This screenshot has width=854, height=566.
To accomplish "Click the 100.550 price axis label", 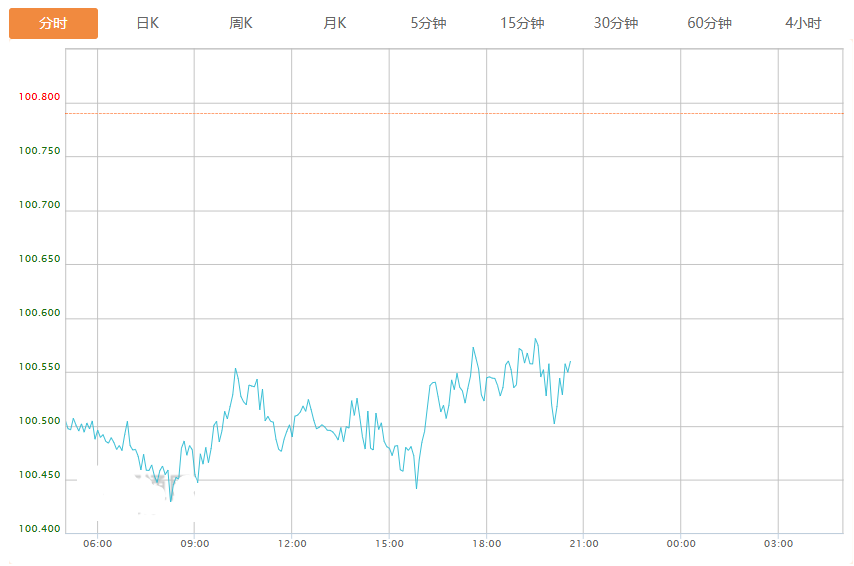I will pyautogui.click(x=39, y=367).
